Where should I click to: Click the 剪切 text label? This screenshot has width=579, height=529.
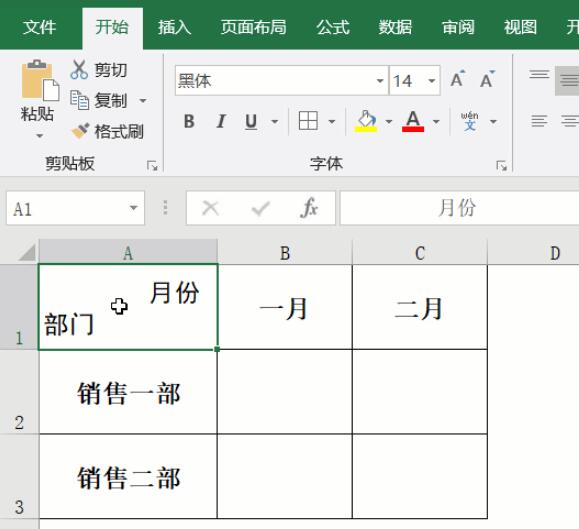(111, 70)
